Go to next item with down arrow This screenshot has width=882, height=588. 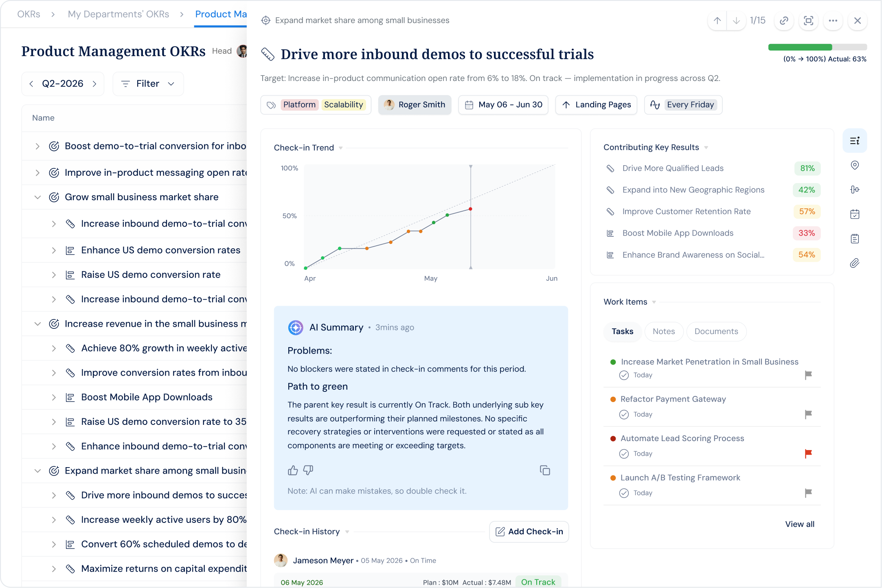(736, 21)
